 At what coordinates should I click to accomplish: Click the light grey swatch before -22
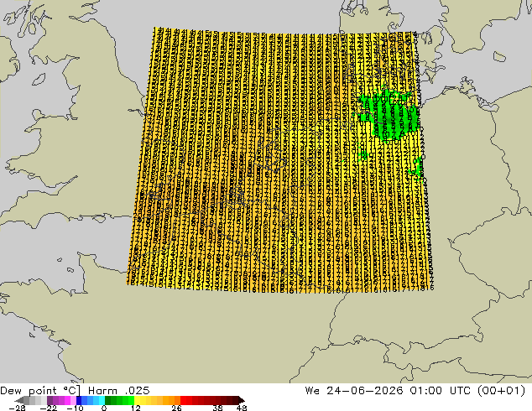pos(44,400)
